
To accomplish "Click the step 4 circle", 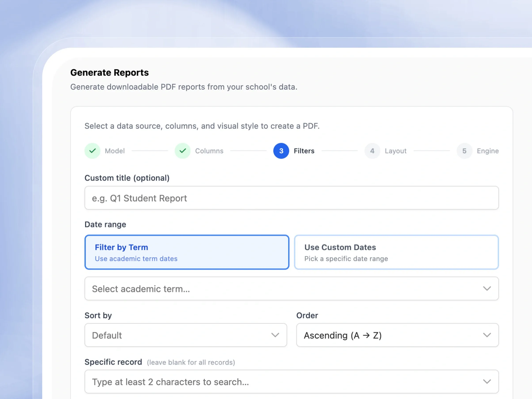I will coord(372,151).
